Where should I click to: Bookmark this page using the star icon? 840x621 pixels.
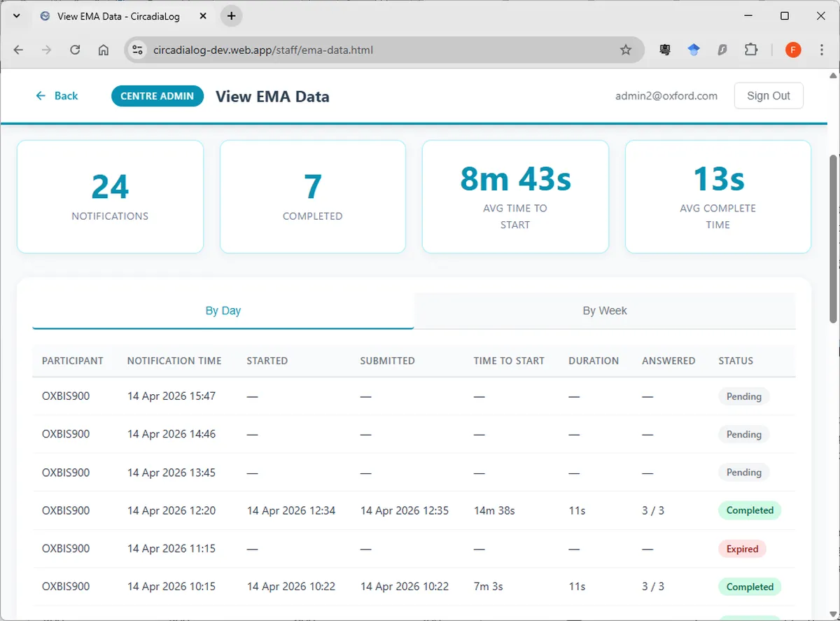626,50
